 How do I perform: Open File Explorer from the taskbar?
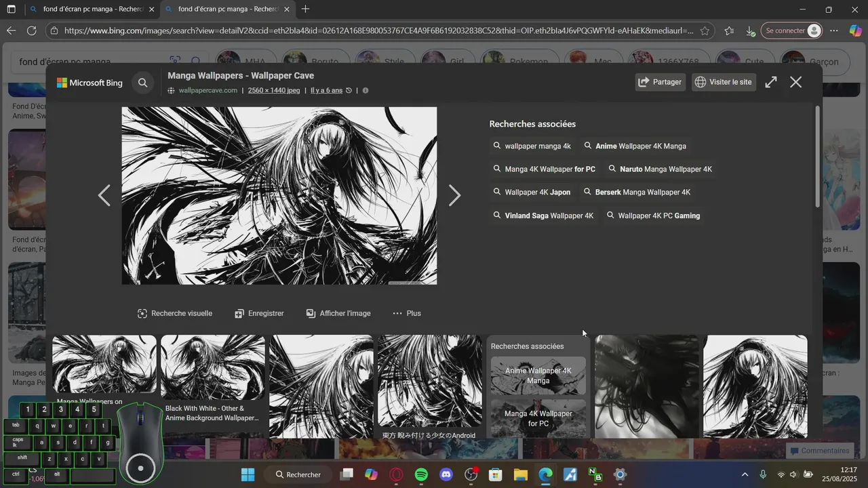tap(521, 474)
